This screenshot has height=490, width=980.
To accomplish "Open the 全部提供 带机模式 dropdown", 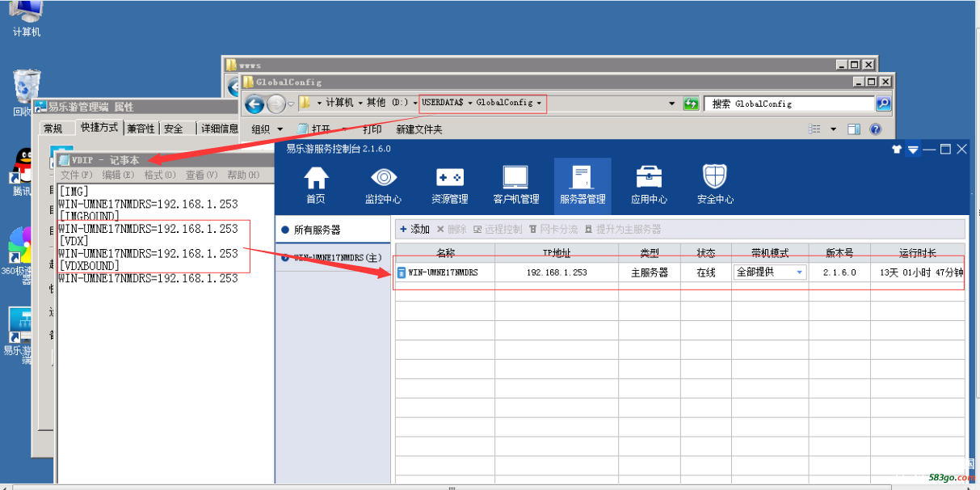I will click(769, 272).
